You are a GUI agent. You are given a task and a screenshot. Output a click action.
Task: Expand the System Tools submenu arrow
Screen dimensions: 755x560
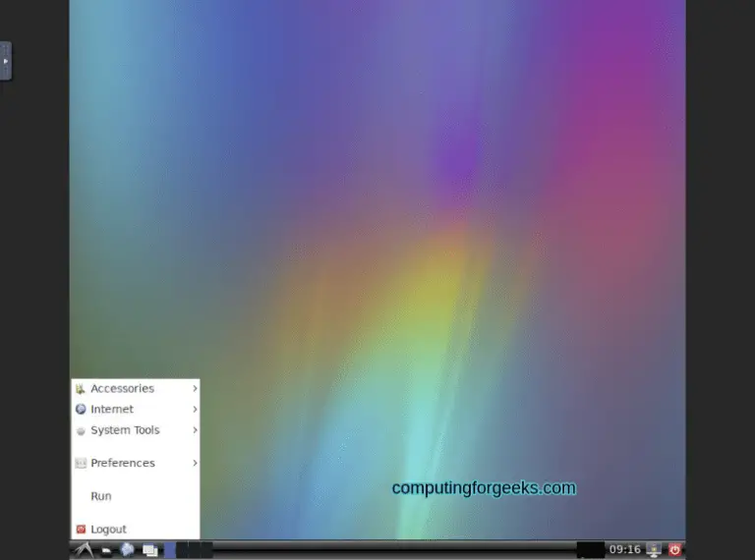click(x=195, y=430)
